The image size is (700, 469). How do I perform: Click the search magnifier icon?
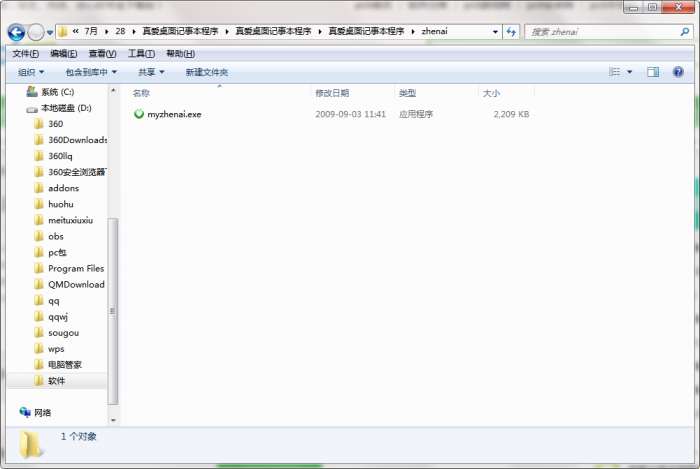click(x=684, y=32)
